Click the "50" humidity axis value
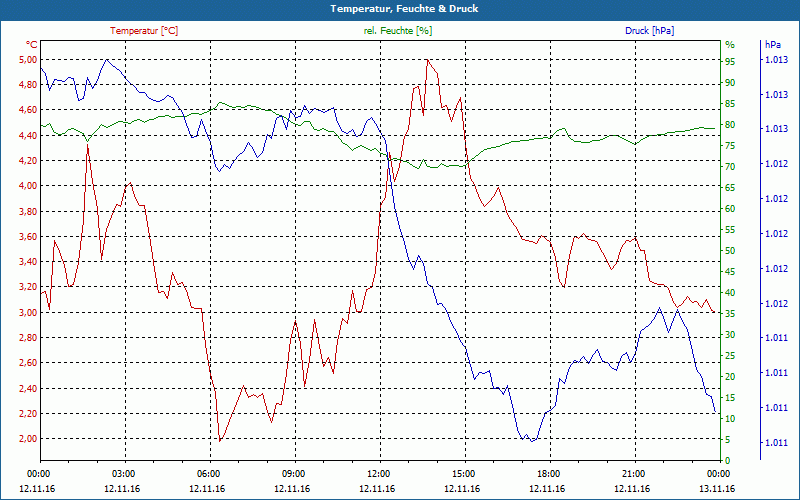This screenshot has height=500, width=800. point(730,251)
